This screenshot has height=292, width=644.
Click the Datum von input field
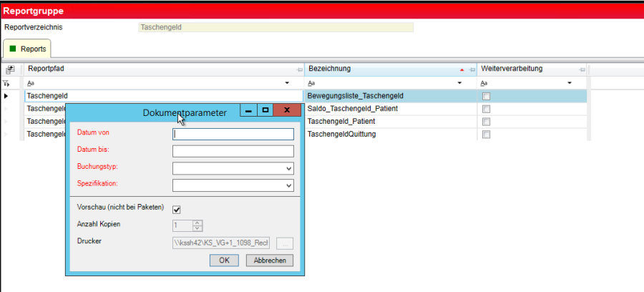[233, 135]
